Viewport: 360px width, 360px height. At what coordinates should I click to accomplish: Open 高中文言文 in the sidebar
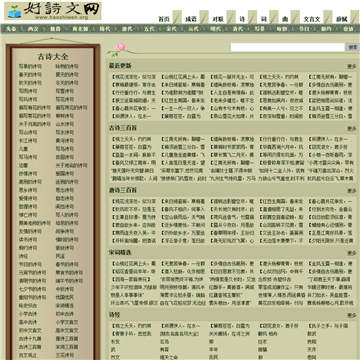click(67, 330)
